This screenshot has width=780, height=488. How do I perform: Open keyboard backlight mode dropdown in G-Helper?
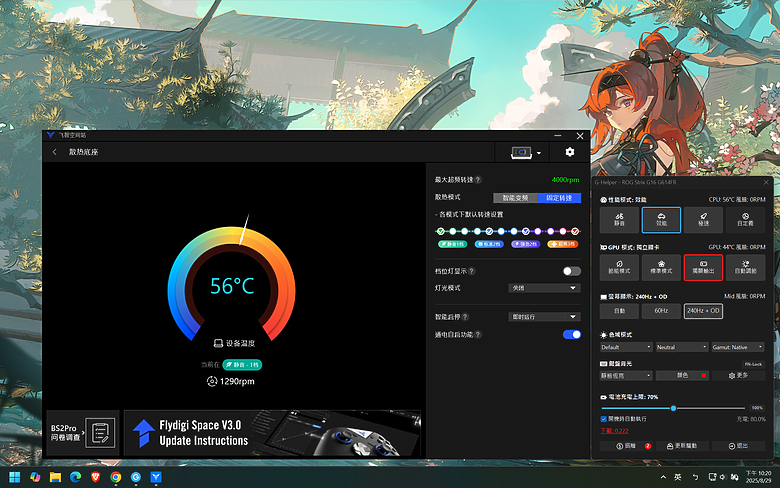point(626,376)
